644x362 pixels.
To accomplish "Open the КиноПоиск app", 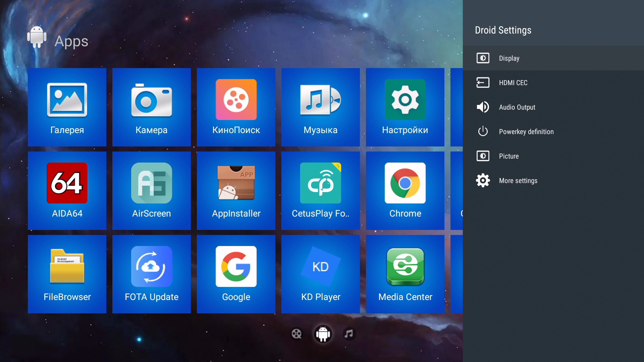I will [236, 107].
